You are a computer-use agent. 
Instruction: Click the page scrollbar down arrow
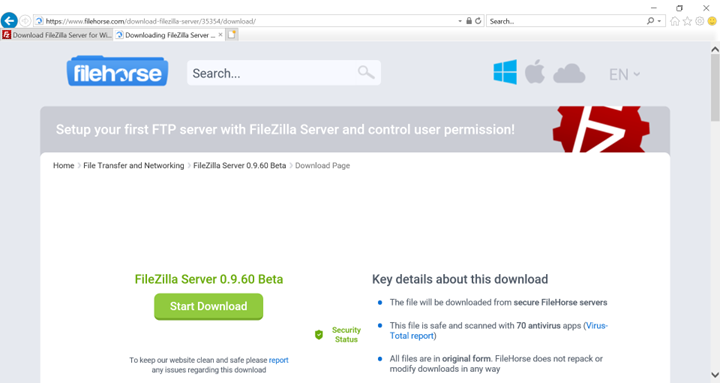715,375
